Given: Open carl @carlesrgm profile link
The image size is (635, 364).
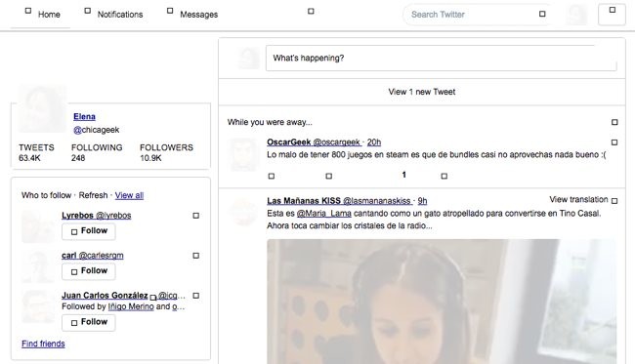Looking at the screenshot, I should tap(93, 256).
